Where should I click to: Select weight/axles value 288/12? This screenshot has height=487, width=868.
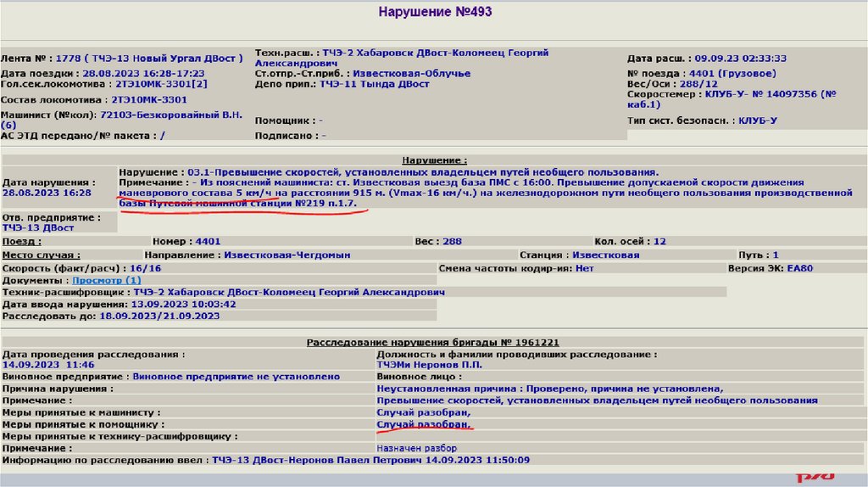tap(698, 84)
